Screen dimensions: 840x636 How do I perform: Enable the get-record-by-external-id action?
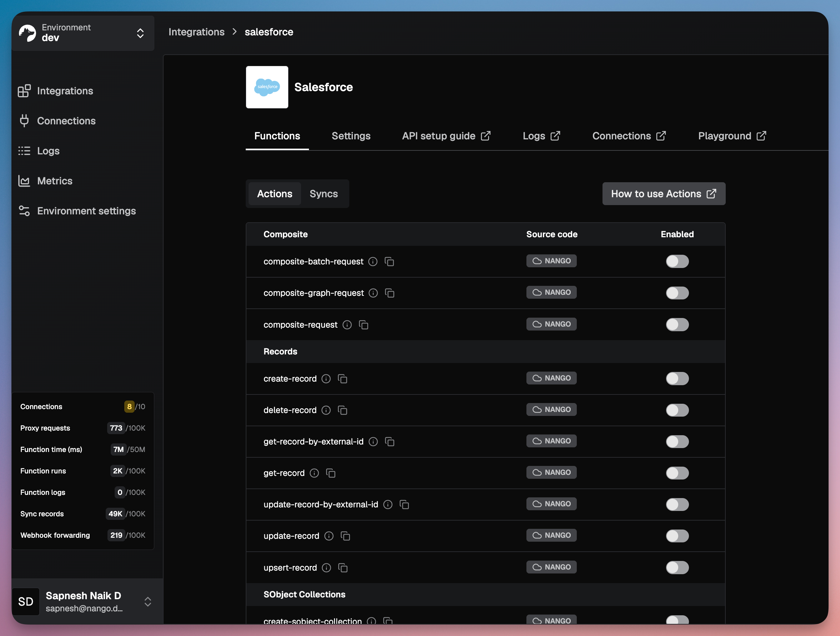pos(677,442)
